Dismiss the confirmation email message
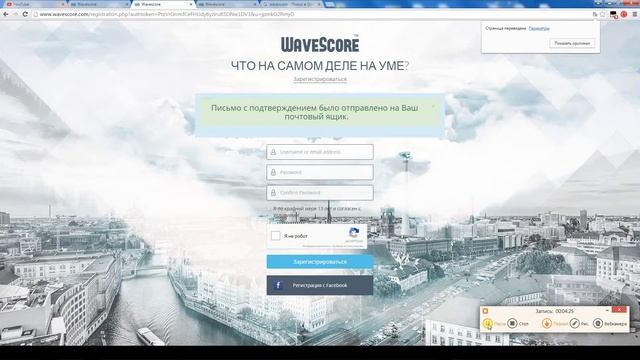 coord(433,105)
